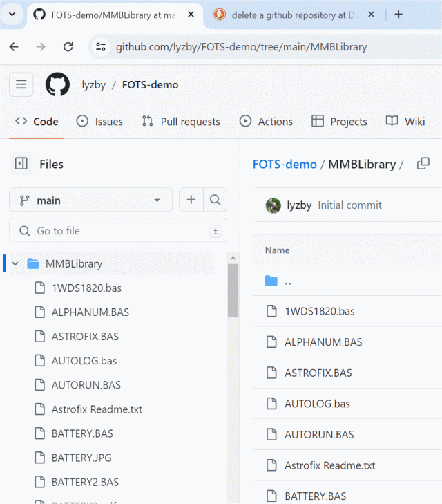Switch to the Issues tab
The width and height of the screenshot is (442, 504).
pos(99,122)
